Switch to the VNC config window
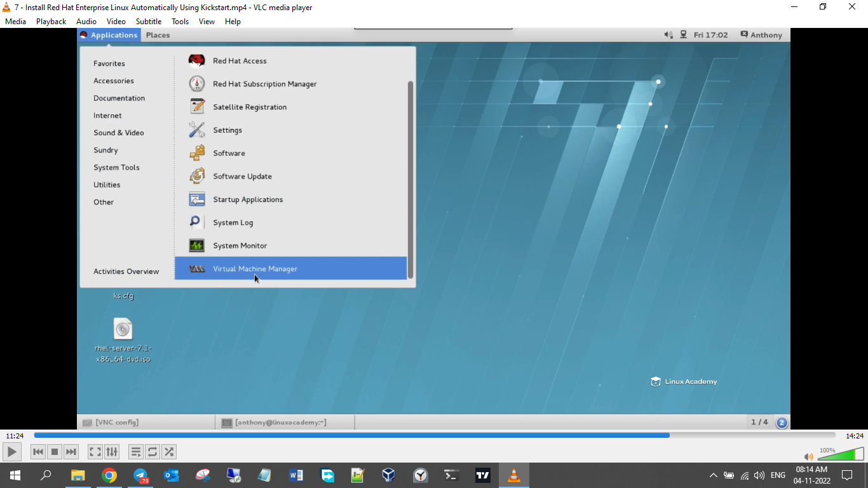 coord(146,422)
